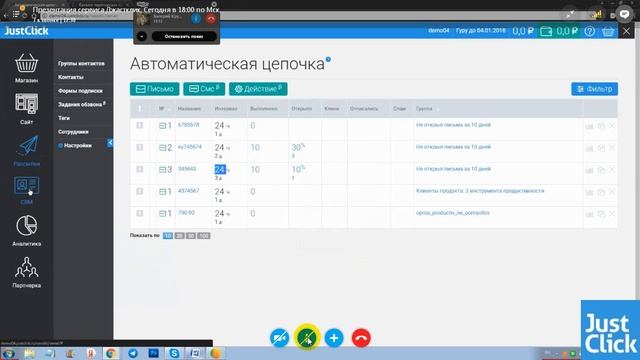Click the highlighted 24 interval in row 345643
The image size is (640, 360).
point(220,169)
